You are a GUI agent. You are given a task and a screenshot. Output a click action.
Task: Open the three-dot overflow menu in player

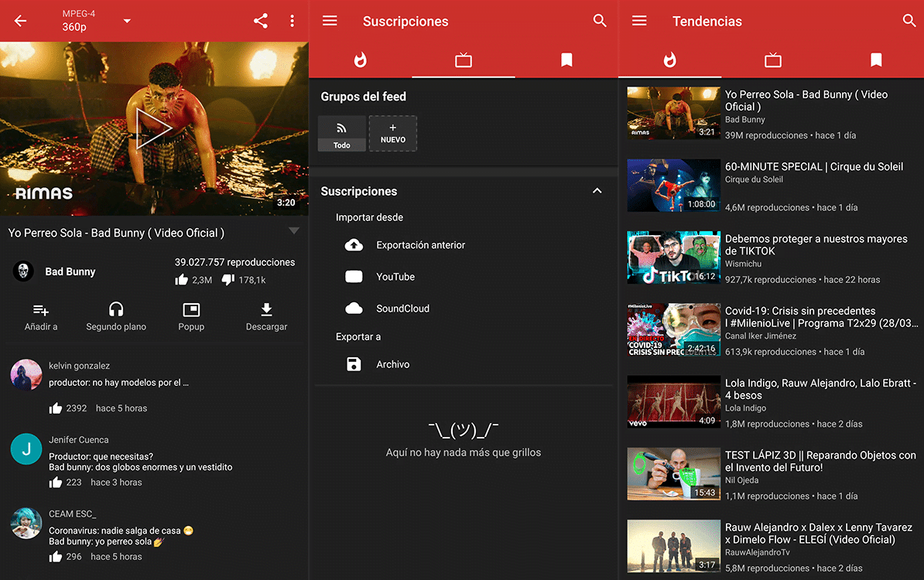(293, 21)
